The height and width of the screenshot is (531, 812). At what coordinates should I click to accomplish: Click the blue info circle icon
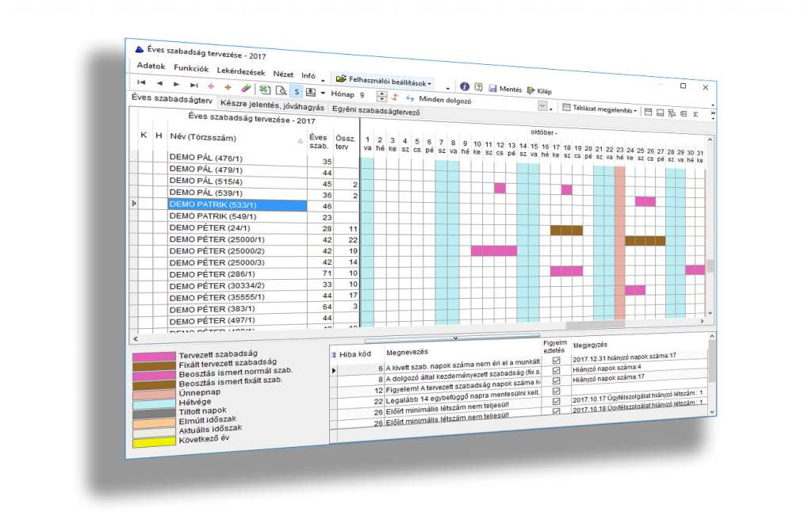tap(465, 87)
